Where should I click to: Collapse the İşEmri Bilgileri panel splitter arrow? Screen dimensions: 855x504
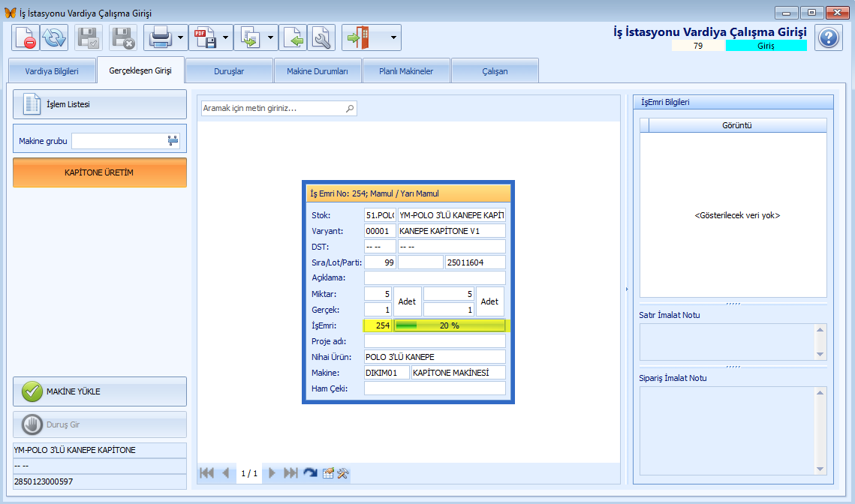(x=627, y=289)
